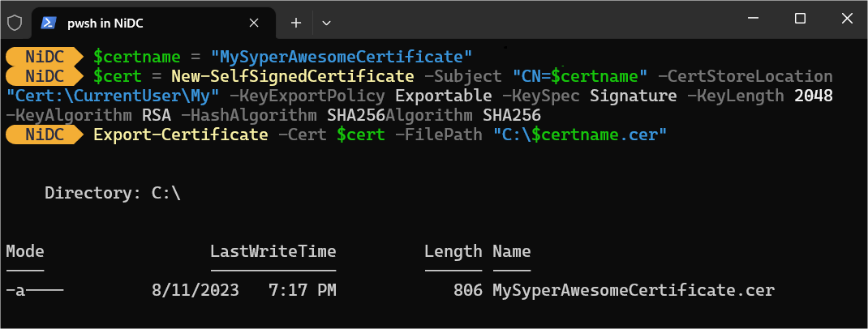Click the "Directory: C:\" output line

pos(113,193)
